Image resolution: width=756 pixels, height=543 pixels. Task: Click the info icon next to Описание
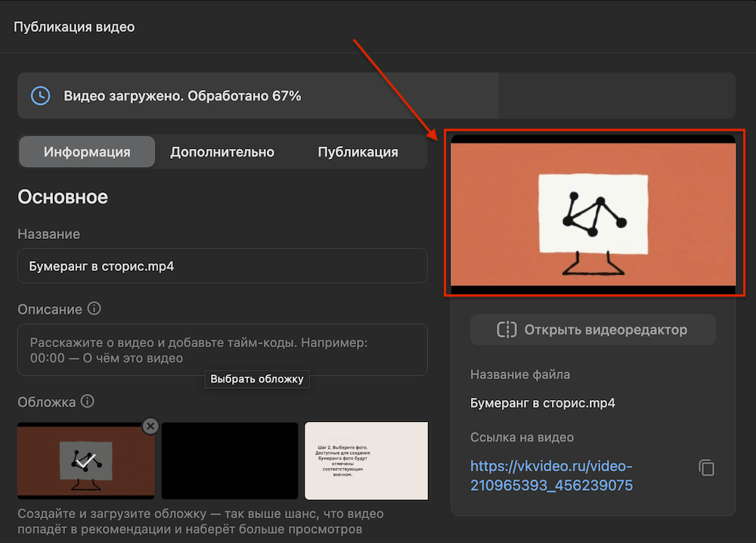(x=94, y=309)
